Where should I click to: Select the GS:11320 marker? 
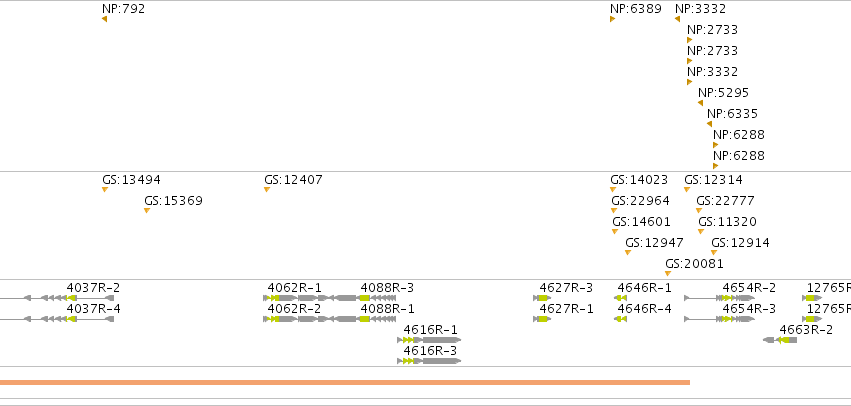(701, 232)
